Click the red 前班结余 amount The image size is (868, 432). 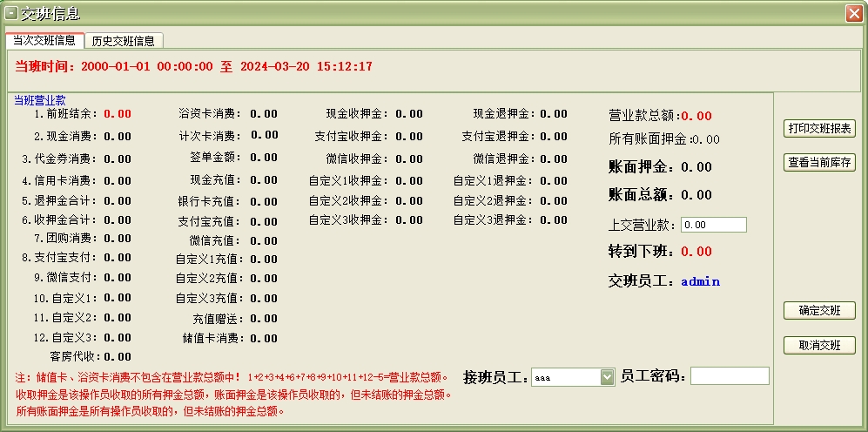[x=118, y=114]
